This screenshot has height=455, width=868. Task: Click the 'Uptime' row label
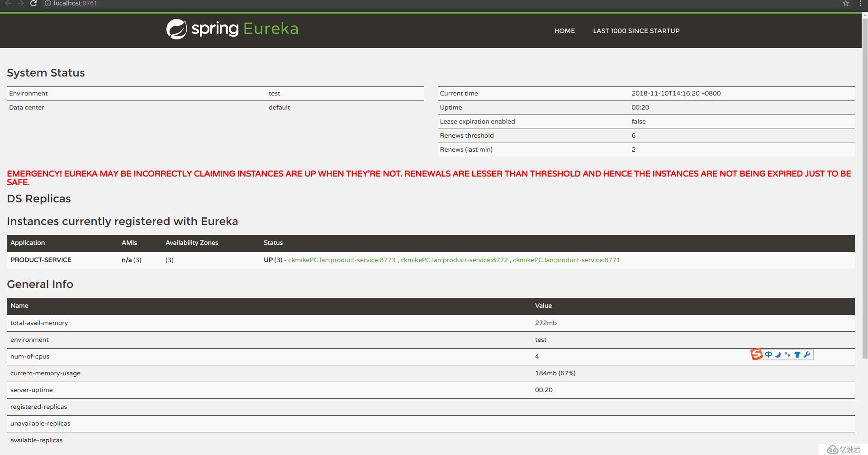[x=451, y=107]
